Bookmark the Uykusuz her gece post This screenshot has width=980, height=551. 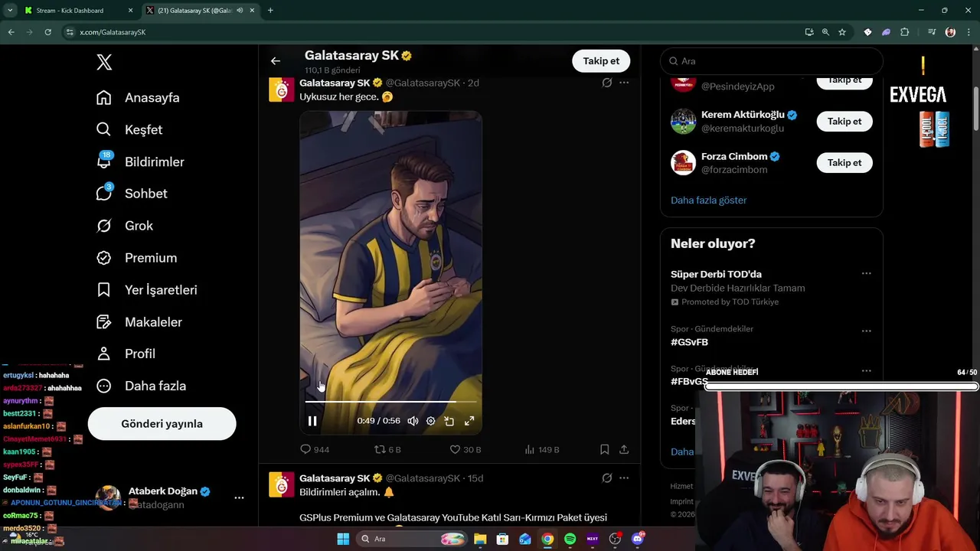604,450
